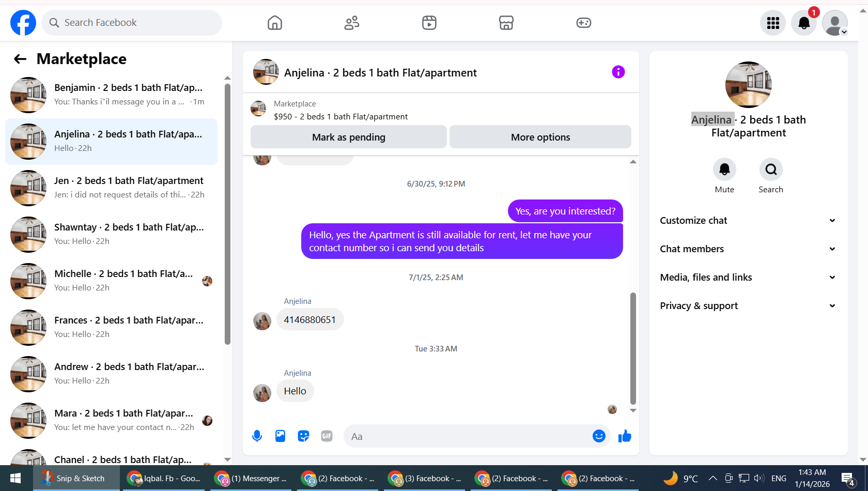Switch to (1) Messenger taskbar window

[x=251, y=479]
